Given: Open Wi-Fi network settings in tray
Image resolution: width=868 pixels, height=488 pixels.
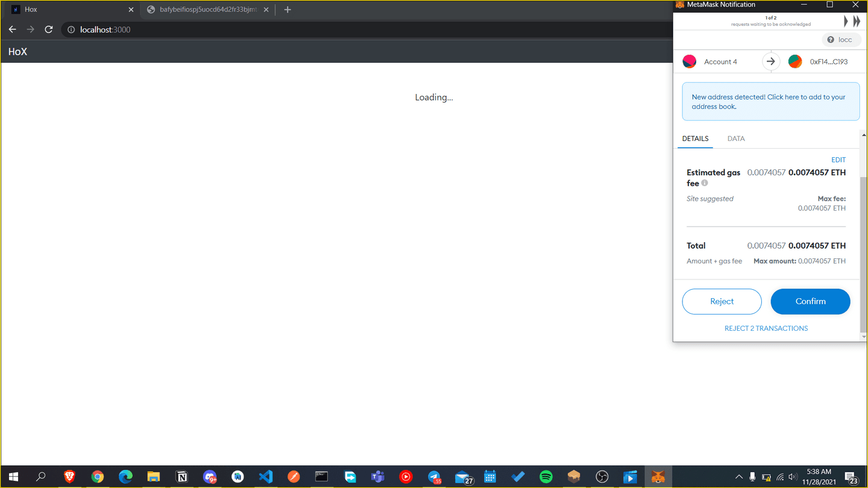Looking at the screenshot, I should click(x=780, y=477).
